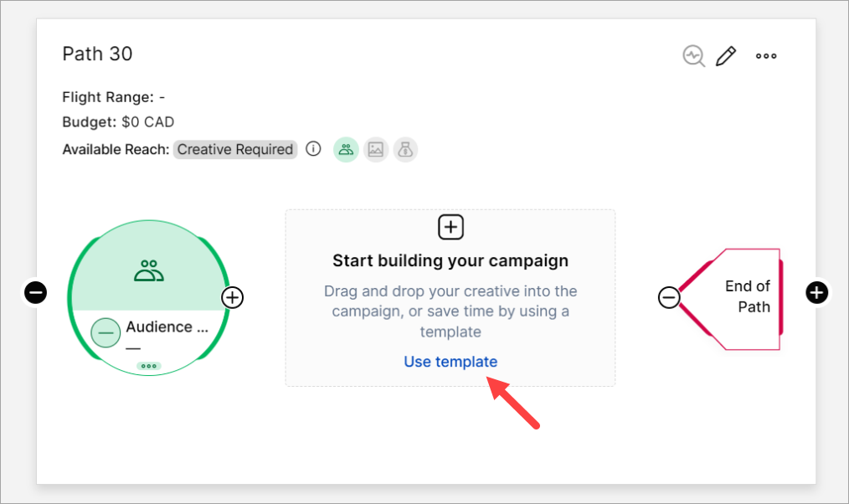Click the Creative Required badge

point(235,150)
